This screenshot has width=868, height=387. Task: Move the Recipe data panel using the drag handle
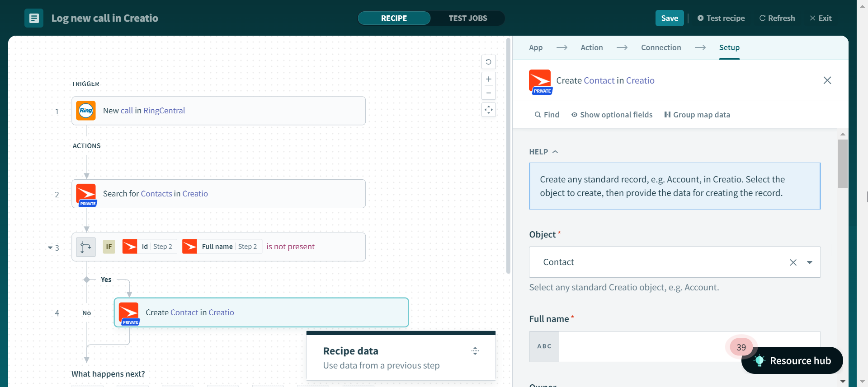[475, 351]
